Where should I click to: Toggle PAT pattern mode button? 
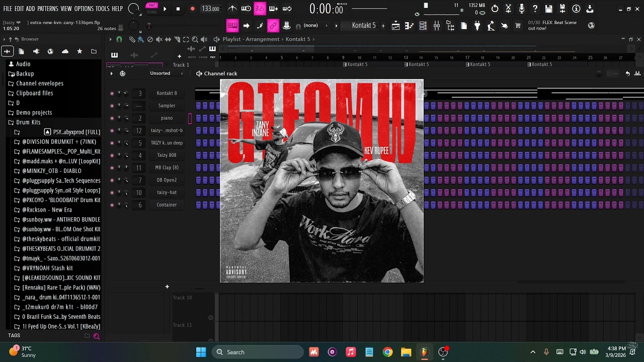click(152, 6)
